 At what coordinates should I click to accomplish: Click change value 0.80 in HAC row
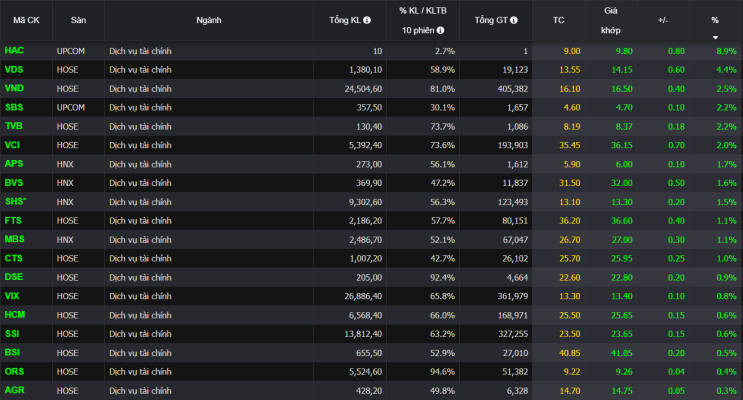[x=676, y=51]
